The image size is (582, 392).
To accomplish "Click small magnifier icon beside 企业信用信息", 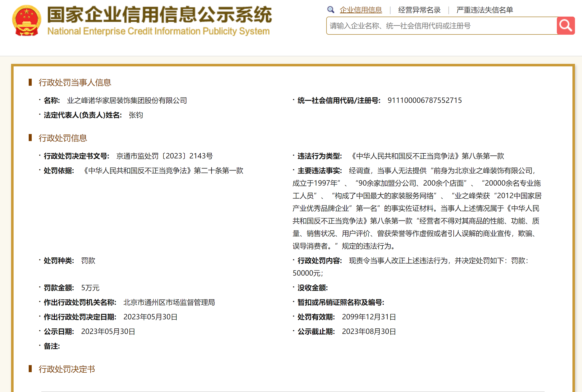I will (331, 10).
